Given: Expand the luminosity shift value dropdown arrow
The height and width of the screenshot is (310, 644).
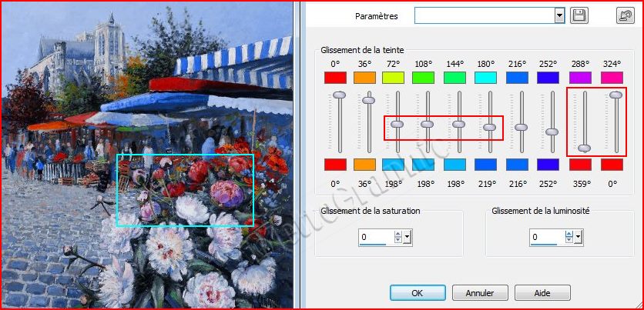Looking at the screenshot, I should coord(579,238).
